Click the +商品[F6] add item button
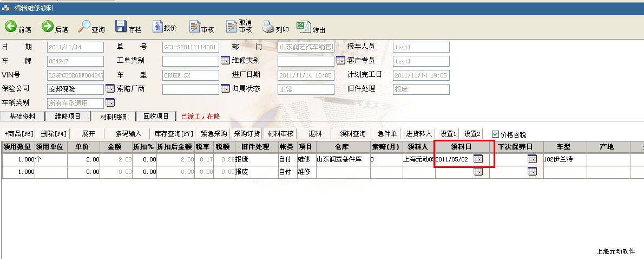This screenshot has height=259, width=644. pos(19,134)
